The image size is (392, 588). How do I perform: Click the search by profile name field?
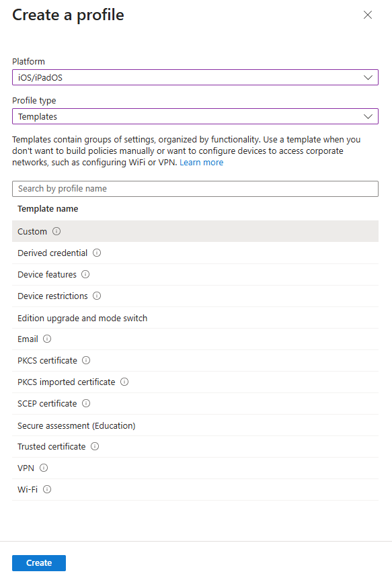[x=196, y=188]
